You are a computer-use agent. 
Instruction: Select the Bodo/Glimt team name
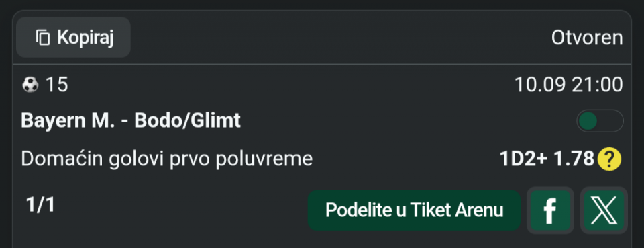coord(188,121)
